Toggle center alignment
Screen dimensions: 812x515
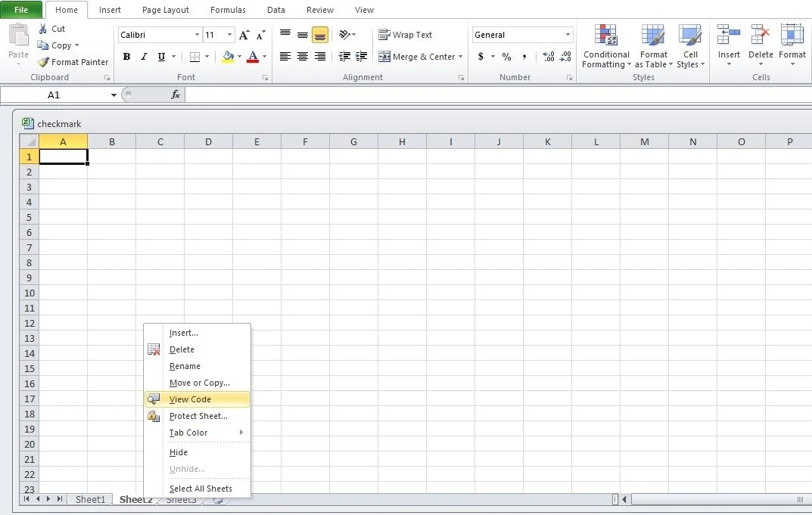click(x=302, y=56)
